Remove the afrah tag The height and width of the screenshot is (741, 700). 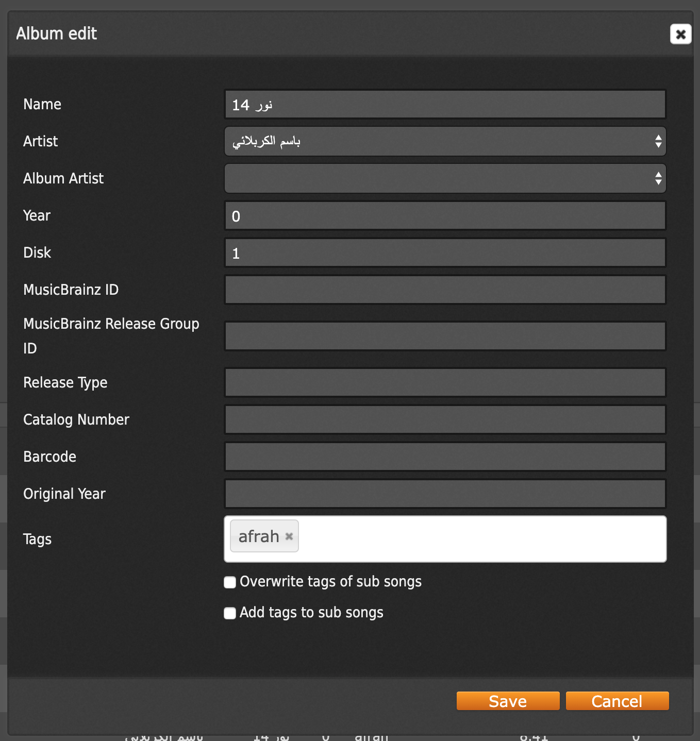click(288, 536)
